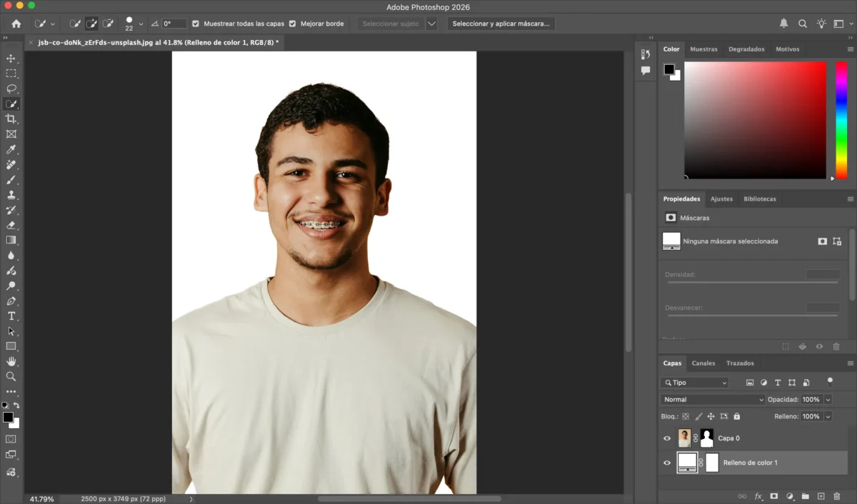
Task: Open the blend mode Normal dropdown
Action: point(713,400)
